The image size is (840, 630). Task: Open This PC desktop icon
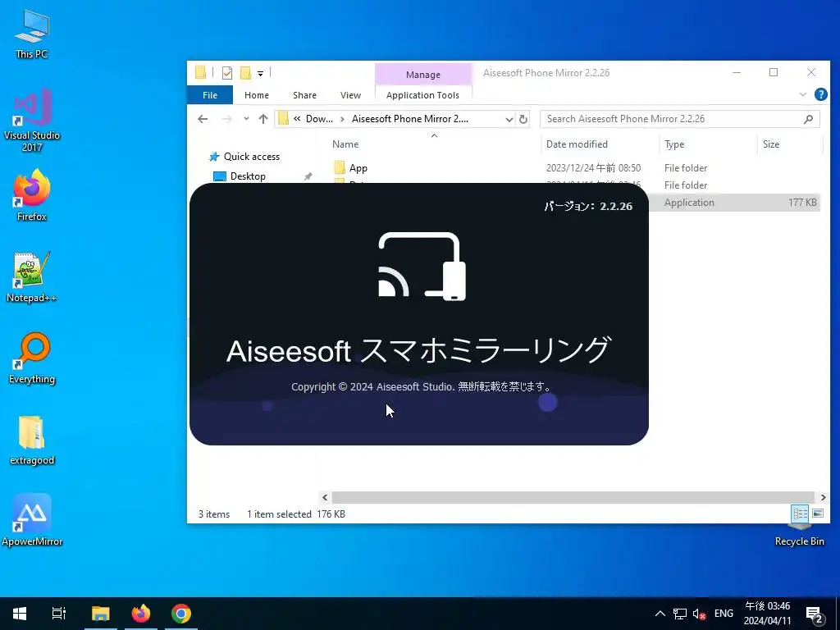(x=32, y=34)
